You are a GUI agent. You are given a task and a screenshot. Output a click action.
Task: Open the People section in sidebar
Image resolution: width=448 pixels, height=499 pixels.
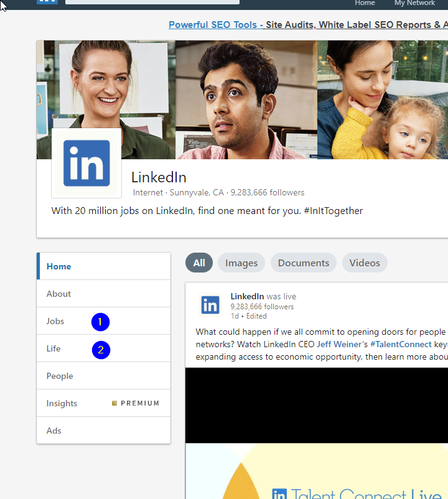click(x=104, y=376)
